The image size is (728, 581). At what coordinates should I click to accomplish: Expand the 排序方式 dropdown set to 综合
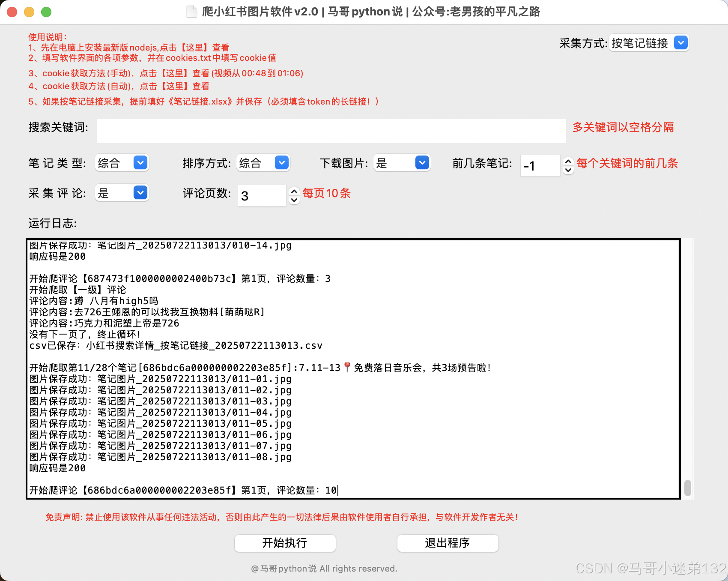(x=263, y=163)
